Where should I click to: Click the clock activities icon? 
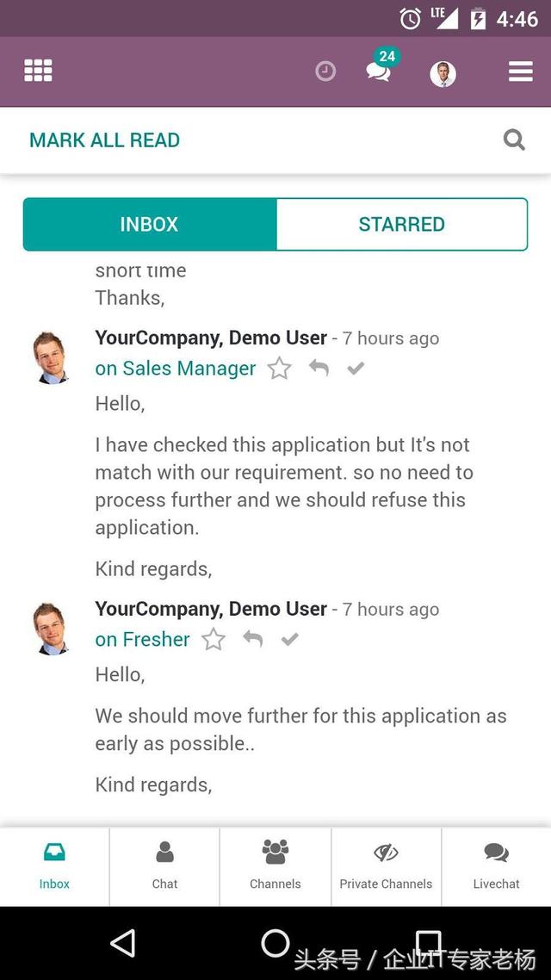(325, 71)
